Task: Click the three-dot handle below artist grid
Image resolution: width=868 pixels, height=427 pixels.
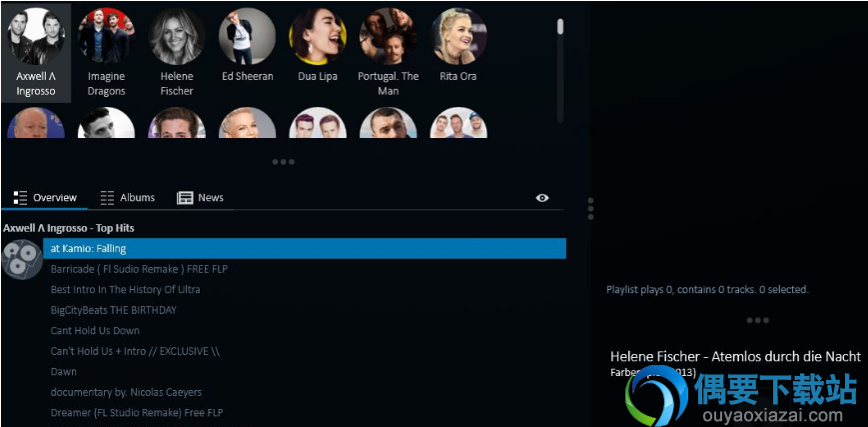Action: 284,162
